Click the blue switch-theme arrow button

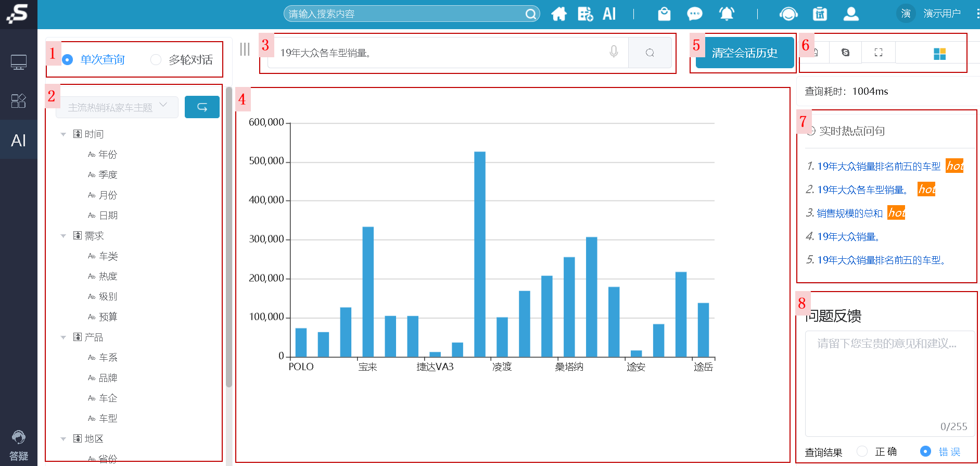pos(202,107)
